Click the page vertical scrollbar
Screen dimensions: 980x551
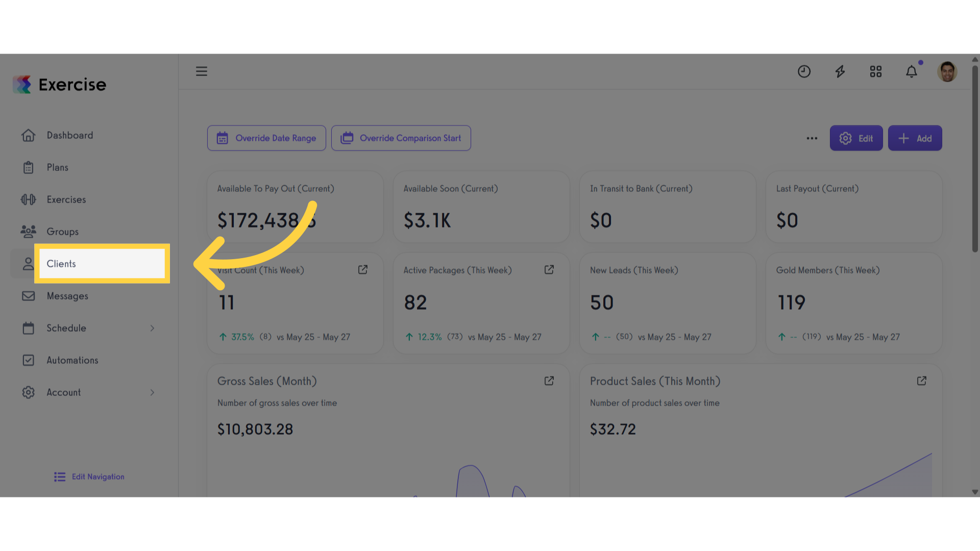tap(975, 158)
